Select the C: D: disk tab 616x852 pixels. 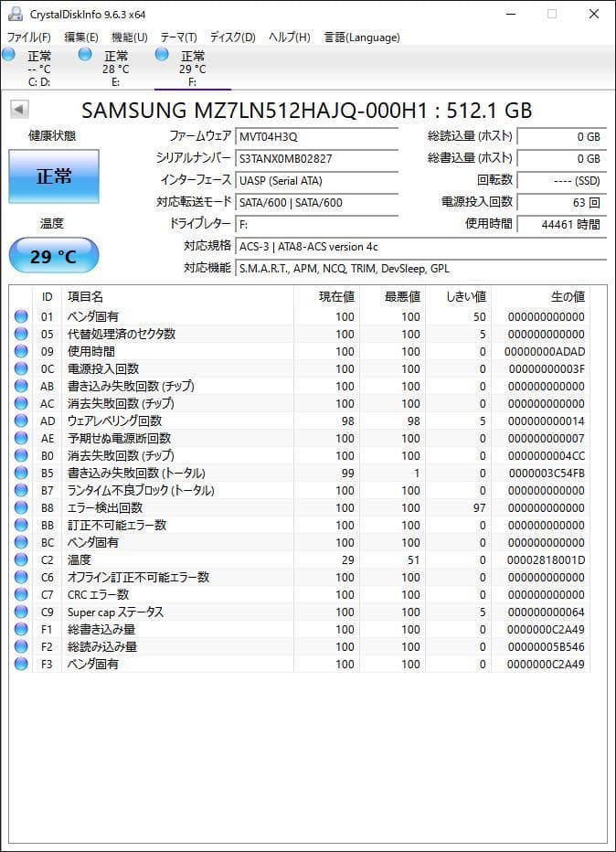(39, 69)
